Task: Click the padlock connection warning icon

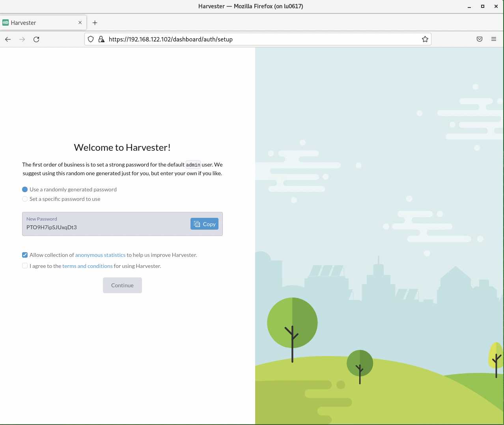Action: point(101,39)
